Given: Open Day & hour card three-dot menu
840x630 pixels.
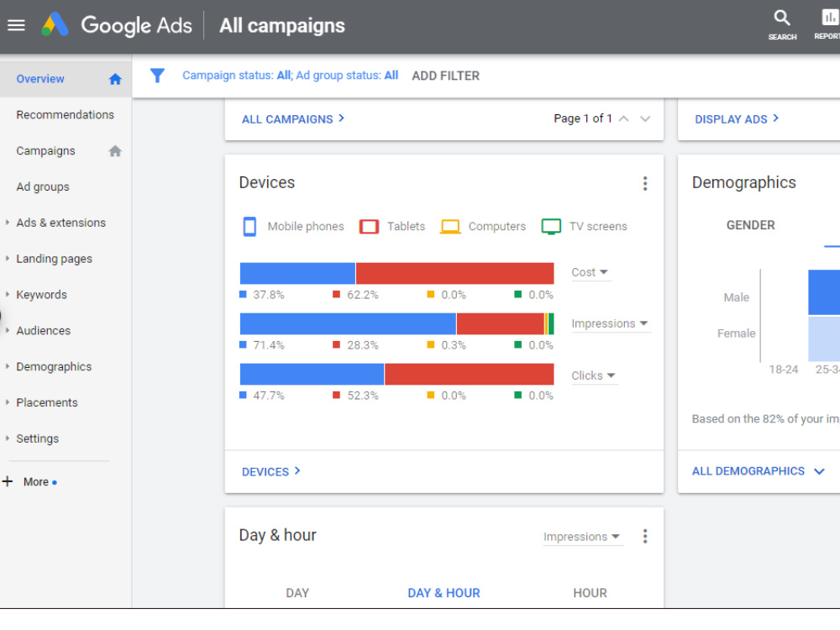Looking at the screenshot, I should coord(645,536).
